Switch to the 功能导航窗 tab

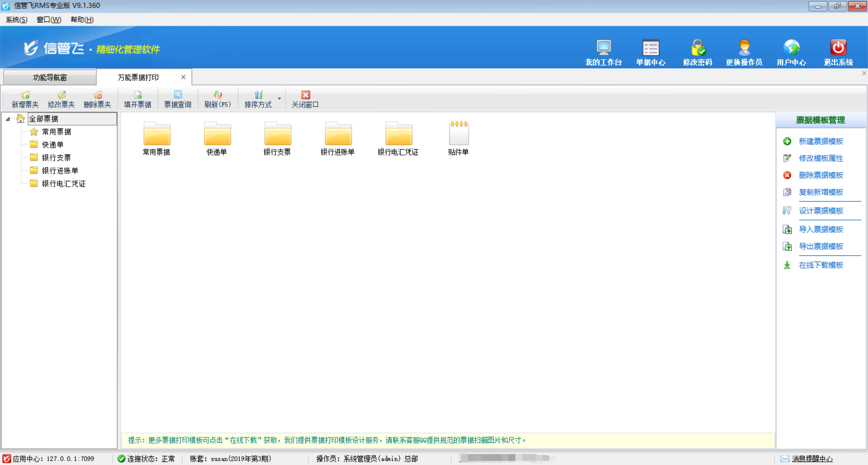point(50,77)
